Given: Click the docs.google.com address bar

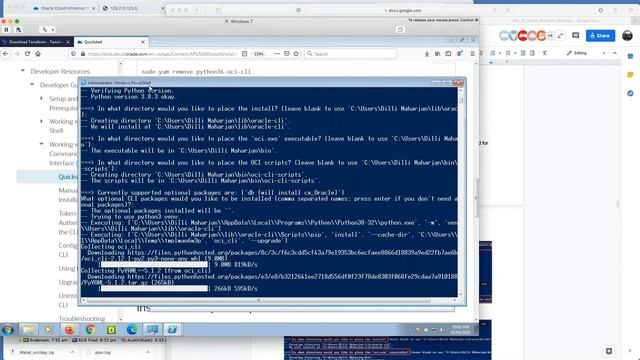Looking at the screenshot, I should (x=402, y=11).
